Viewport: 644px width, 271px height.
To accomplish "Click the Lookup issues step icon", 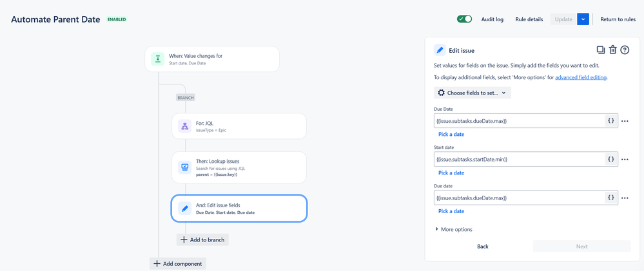I will tap(184, 167).
